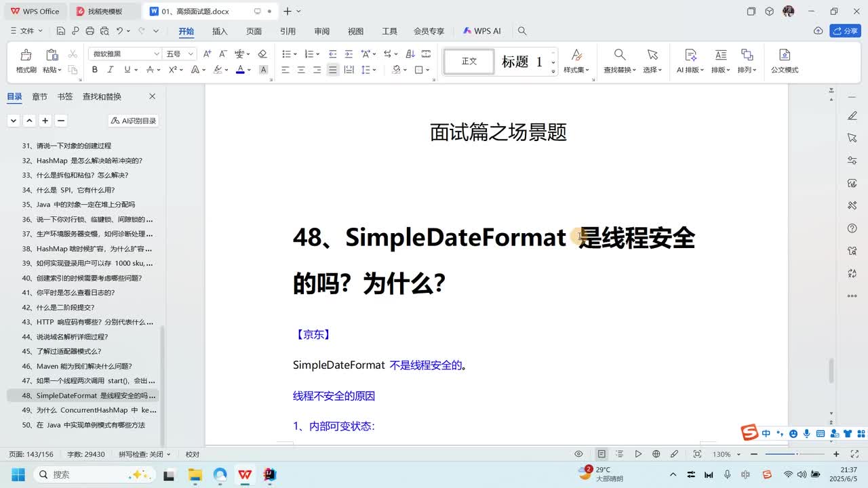
Task: Click the AI识别目录 button
Action: point(134,121)
